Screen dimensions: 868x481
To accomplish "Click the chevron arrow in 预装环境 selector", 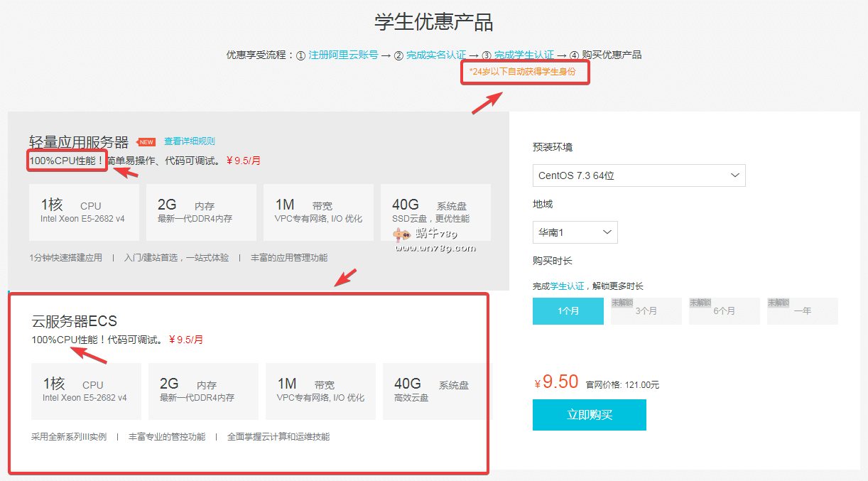I will [x=735, y=175].
